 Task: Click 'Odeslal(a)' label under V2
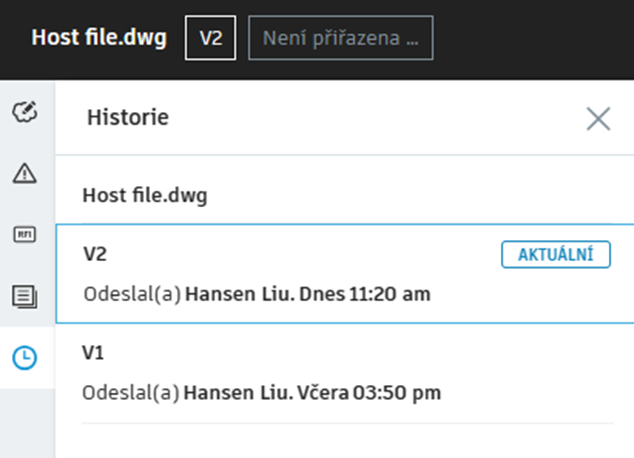[x=132, y=294]
